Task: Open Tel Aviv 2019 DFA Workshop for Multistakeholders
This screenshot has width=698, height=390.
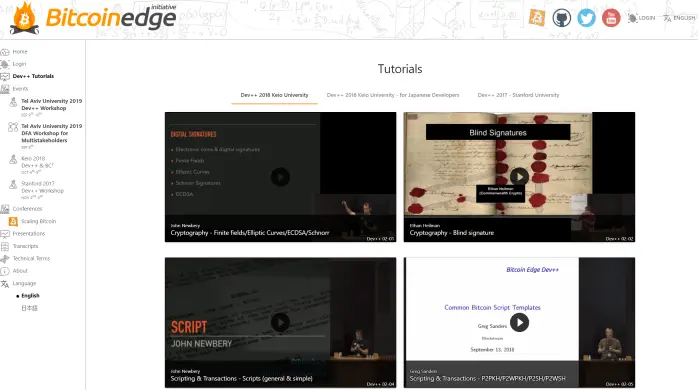Action: (52, 133)
